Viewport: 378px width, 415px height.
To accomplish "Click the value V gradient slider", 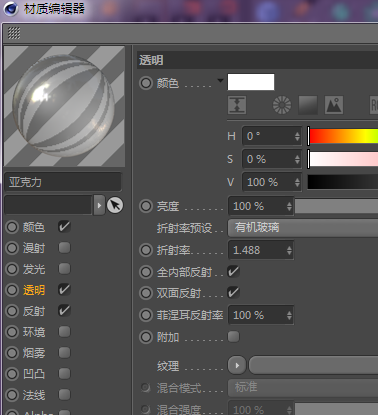I will click(x=343, y=182).
